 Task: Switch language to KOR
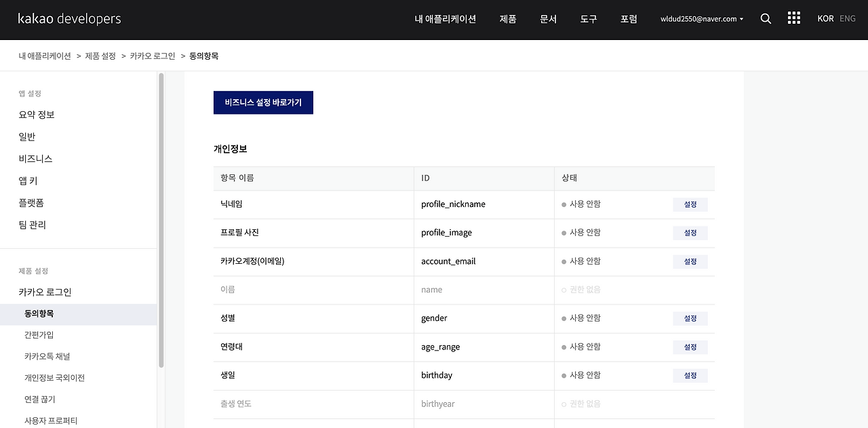[825, 19]
